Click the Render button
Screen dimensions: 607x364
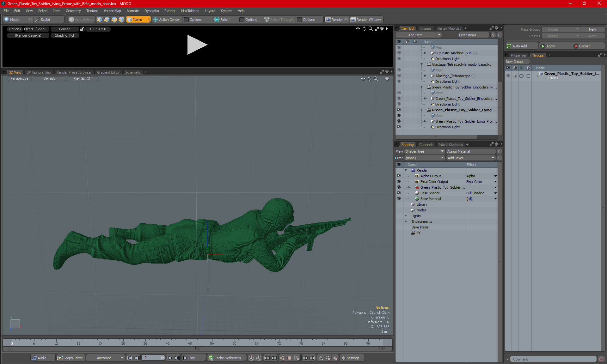[x=336, y=20]
